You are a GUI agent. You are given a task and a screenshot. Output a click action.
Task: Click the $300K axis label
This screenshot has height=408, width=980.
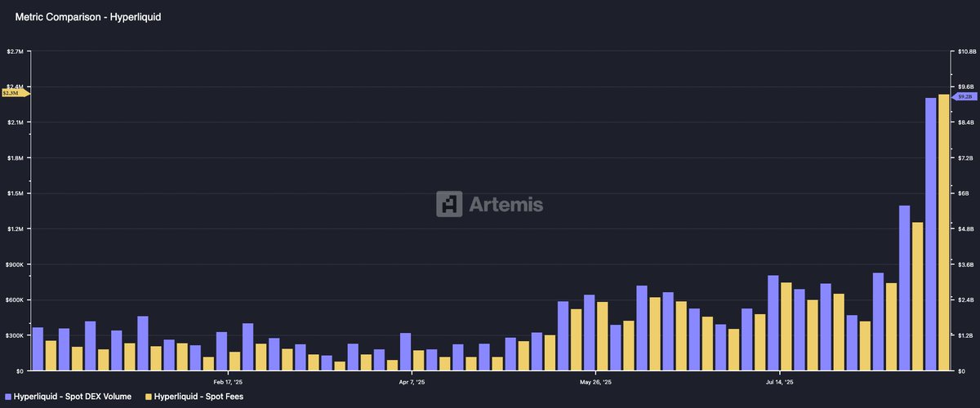(16, 335)
